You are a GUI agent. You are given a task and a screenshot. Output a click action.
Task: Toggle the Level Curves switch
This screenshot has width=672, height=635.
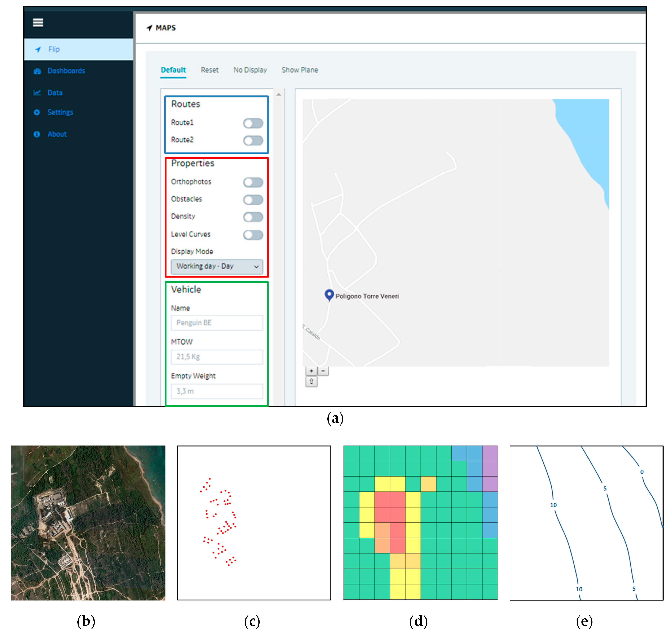pos(253,235)
